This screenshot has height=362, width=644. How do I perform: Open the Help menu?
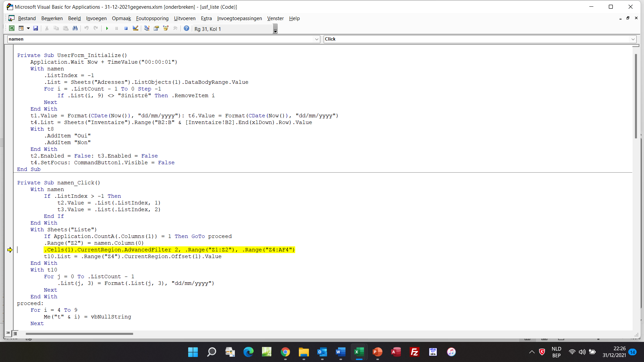pos(294,18)
